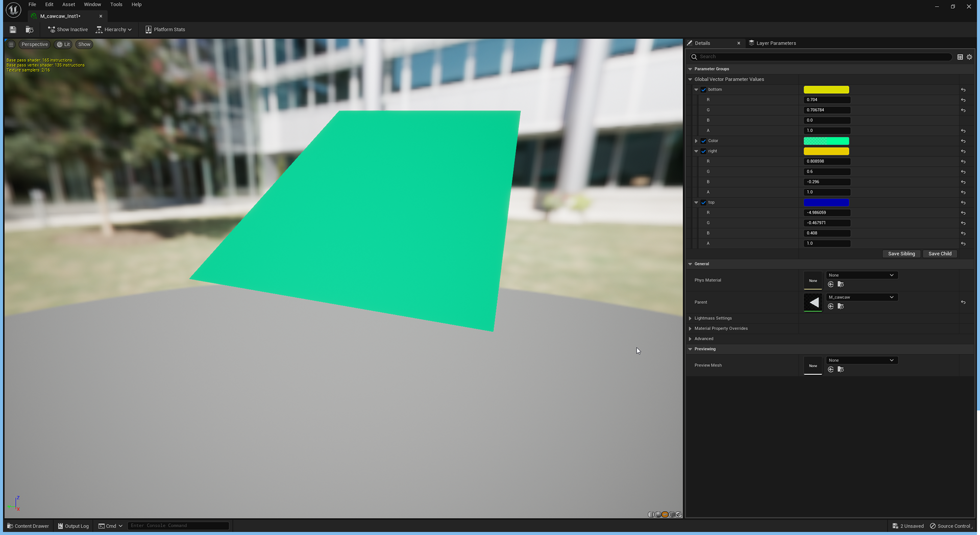Open the Hierarchy dropdown

(114, 30)
